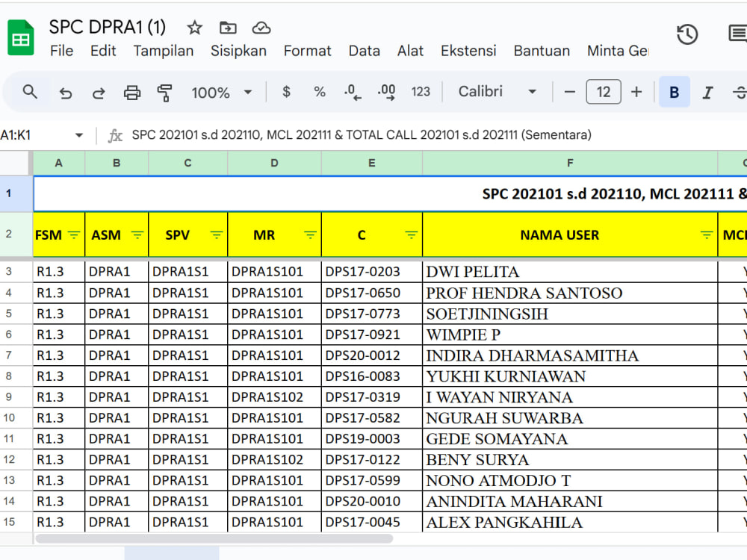This screenshot has width=747, height=560.
Task: Click the document title SPC DPRA1 (1)
Action: pyautogui.click(x=107, y=28)
